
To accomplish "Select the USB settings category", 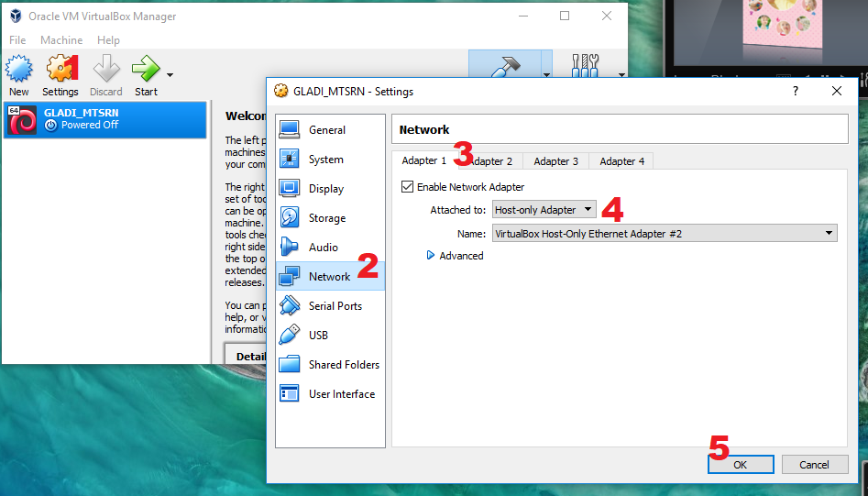I will (330, 336).
